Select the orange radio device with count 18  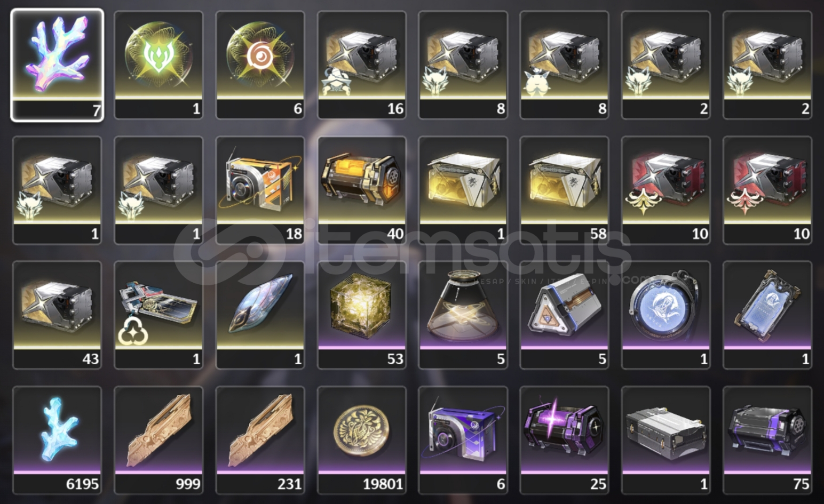pyautogui.click(x=260, y=190)
